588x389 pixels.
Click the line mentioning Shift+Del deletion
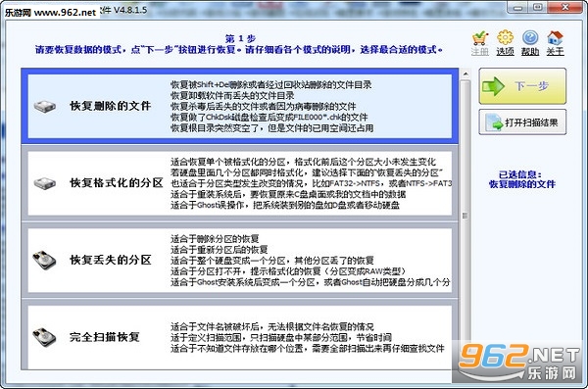tap(270, 85)
